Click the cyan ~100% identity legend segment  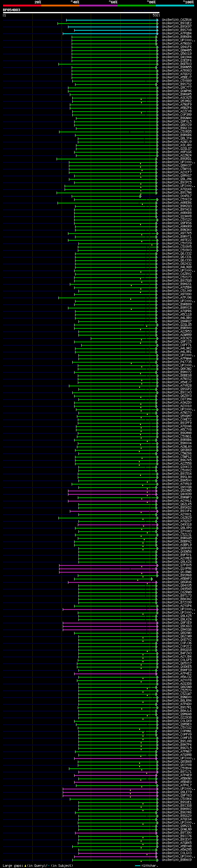pyautogui.click(x=175, y=6)
